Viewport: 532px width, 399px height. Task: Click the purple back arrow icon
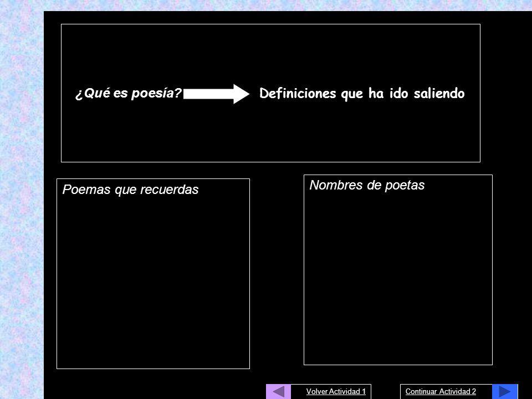pos(278,392)
